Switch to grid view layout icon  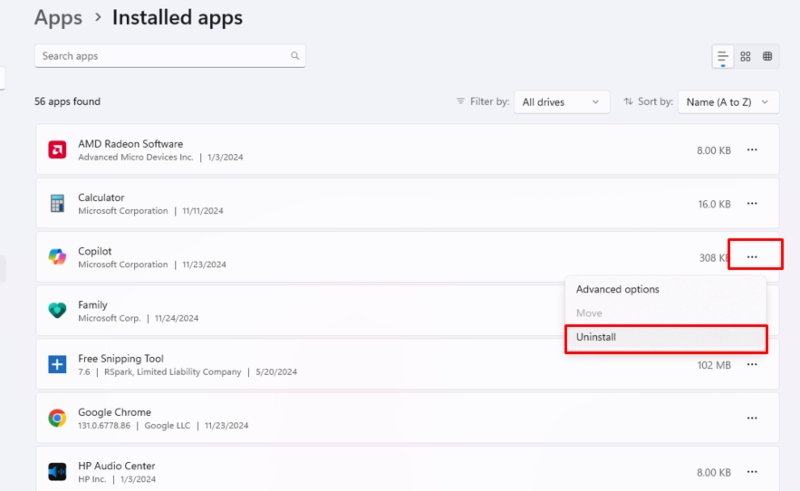(745, 57)
